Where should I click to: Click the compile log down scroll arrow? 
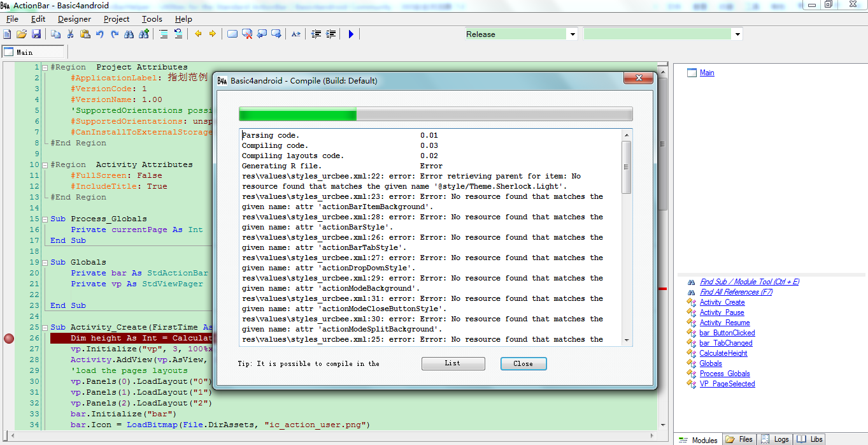(627, 340)
